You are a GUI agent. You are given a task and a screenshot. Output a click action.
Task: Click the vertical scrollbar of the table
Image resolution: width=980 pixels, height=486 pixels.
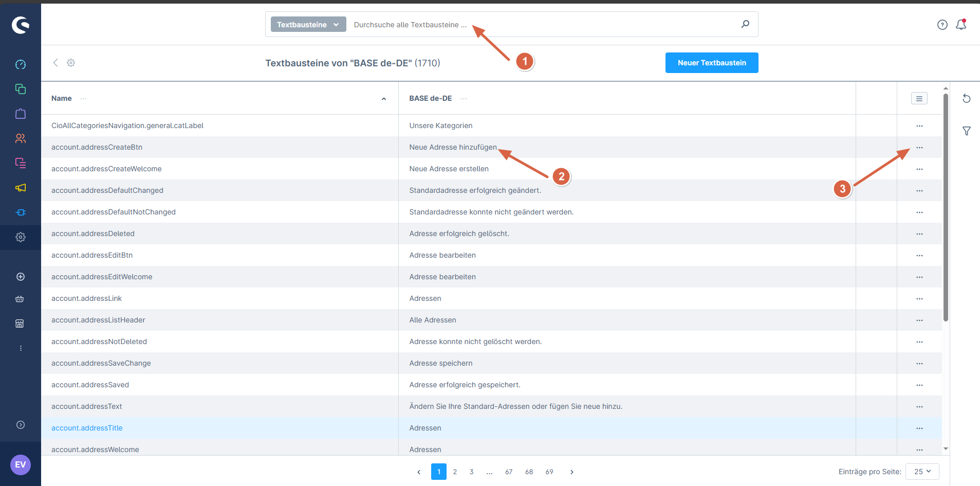[x=946, y=206]
